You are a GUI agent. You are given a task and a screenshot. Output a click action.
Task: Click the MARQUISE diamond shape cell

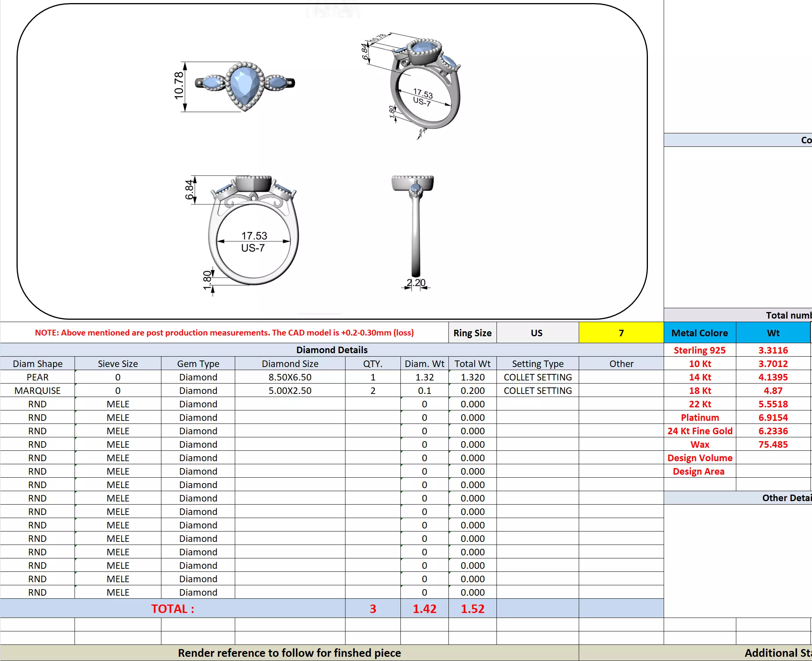[x=37, y=390]
